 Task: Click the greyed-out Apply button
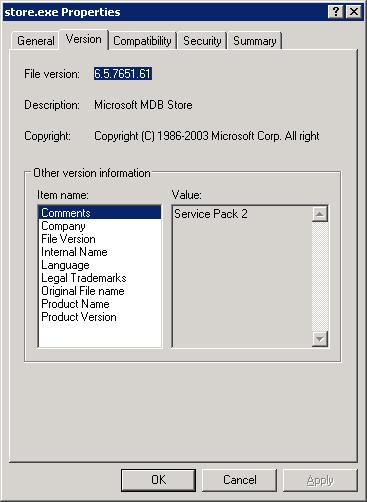tap(320, 480)
